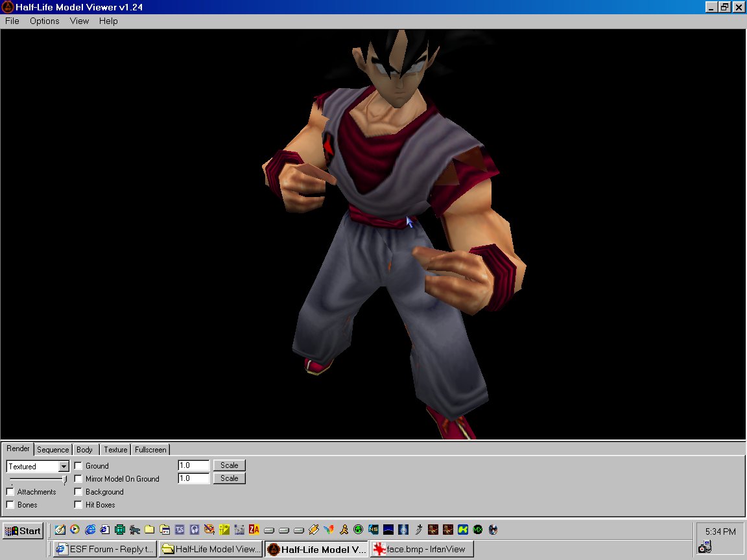Select the Render tab
Viewport: 747px width, 560px height.
coord(18,449)
